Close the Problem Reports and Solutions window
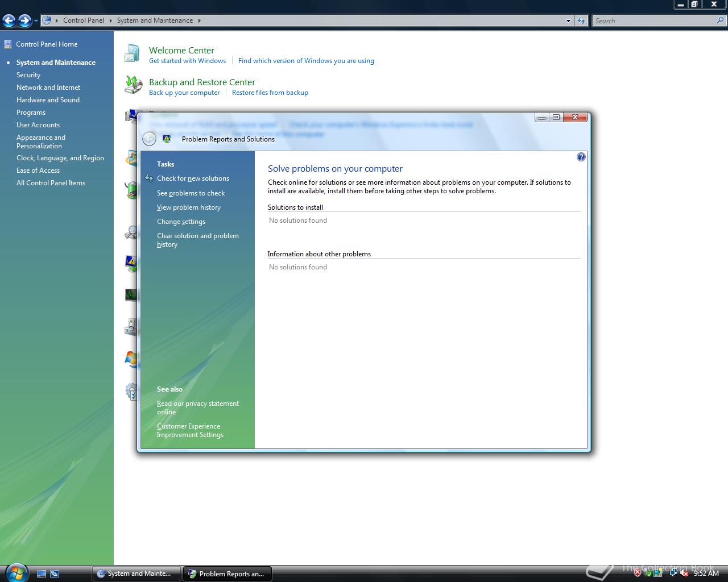Viewport: 728px width, 582px height. click(575, 117)
